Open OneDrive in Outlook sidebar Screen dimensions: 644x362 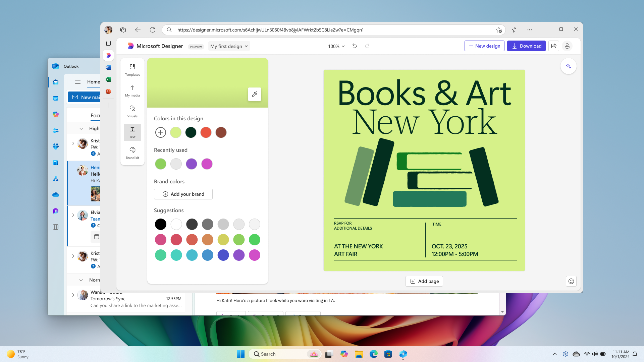[x=56, y=195]
